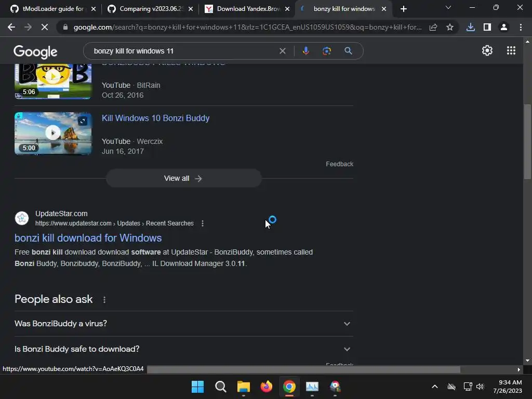532x399 pixels.
Task: Open Chrome downloads icon
Action: pyautogui.click(x=471, y=27)
